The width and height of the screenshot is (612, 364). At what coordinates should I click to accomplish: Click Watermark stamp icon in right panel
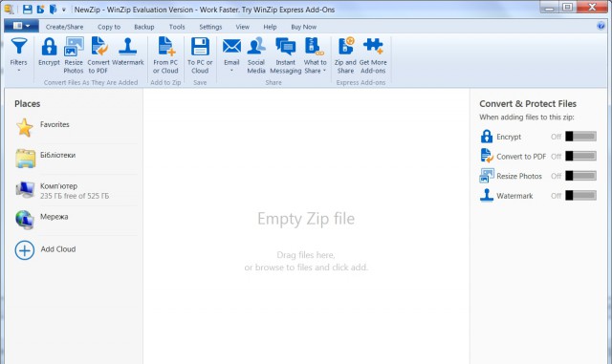[487, 195]
